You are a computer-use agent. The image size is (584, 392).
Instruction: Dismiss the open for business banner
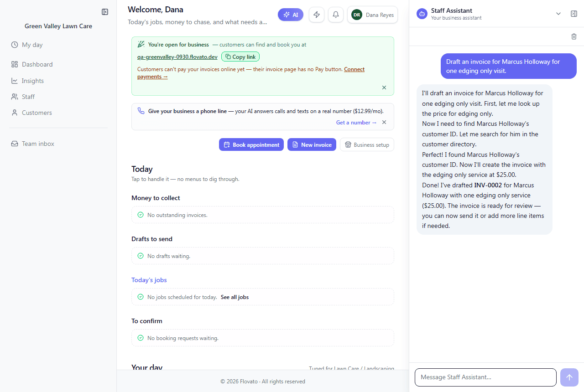click(384, 88)
